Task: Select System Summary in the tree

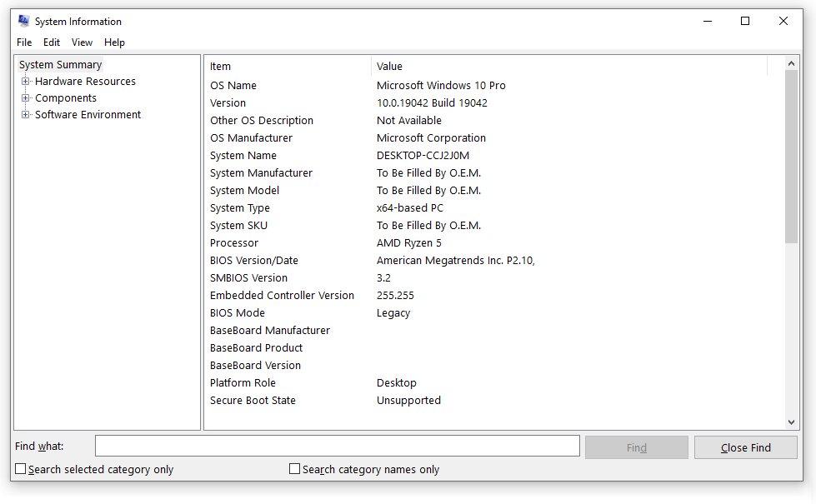Action: click(60, 64)
